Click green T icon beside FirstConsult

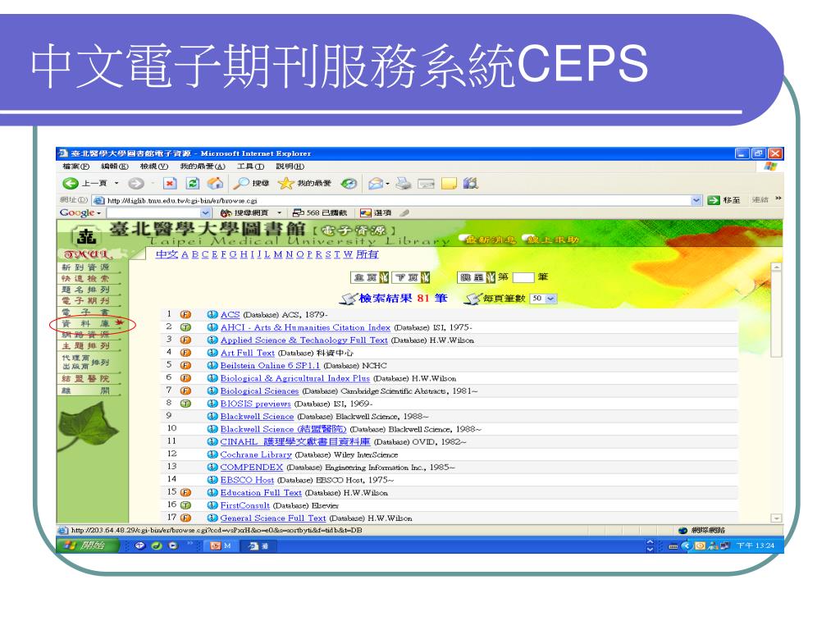click(x=185, y=505)
